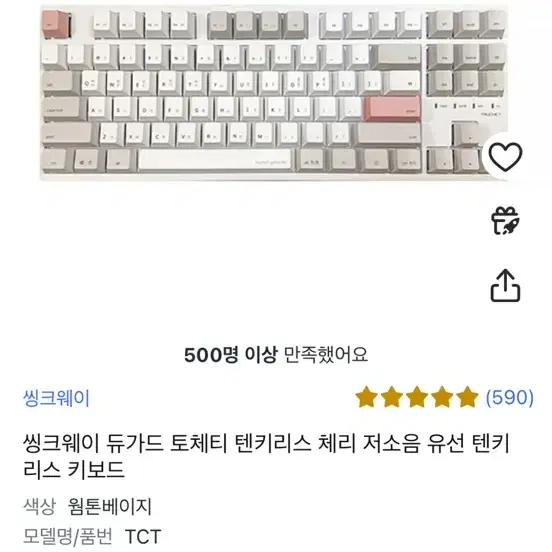Tap the product title starting 씽크웨이 듀가드 토체티

coord(266,456)
